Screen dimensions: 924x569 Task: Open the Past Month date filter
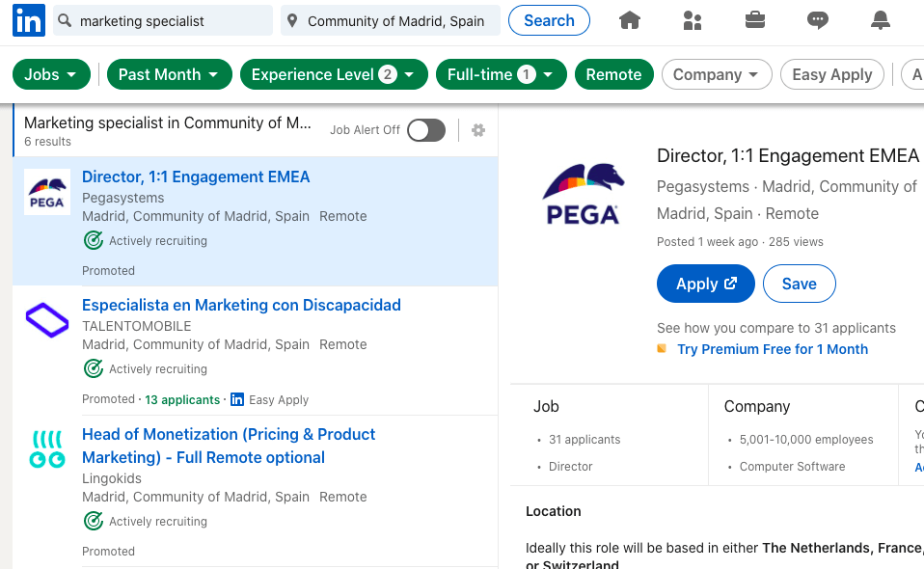tap(170, 75)
